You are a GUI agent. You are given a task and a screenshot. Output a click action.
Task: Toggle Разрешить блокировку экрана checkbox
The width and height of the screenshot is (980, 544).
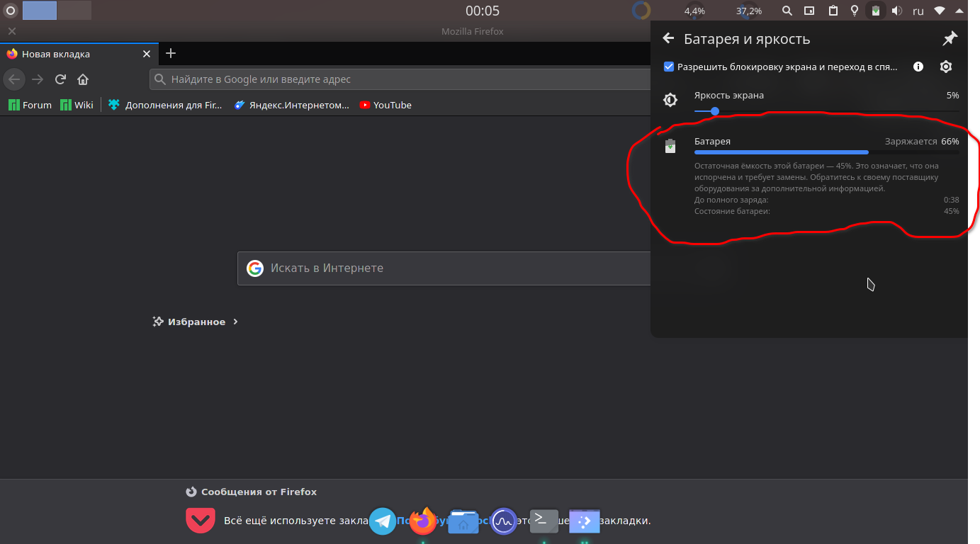point(669,67)
